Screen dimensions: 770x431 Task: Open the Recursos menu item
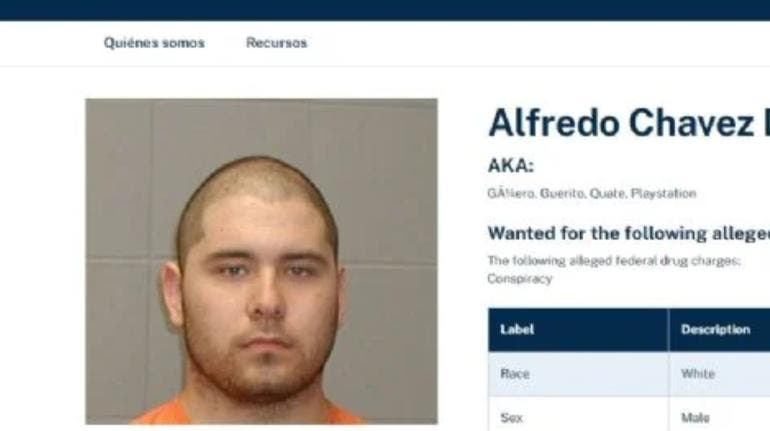pyautogui.click(x=276, y=43)
